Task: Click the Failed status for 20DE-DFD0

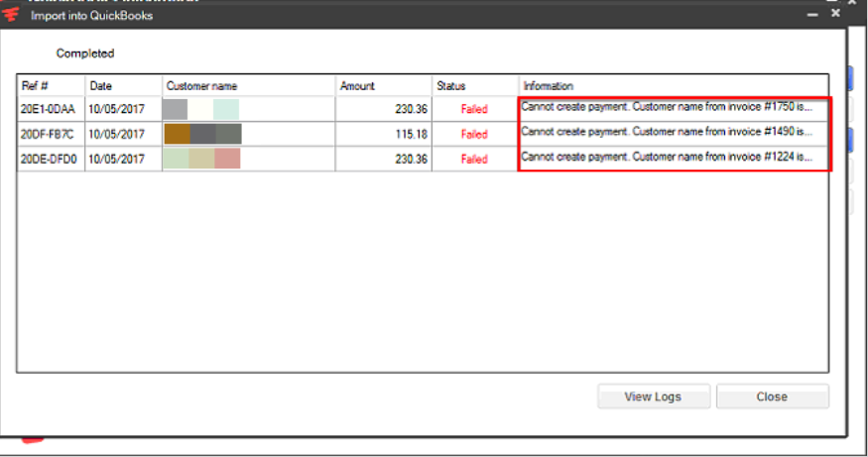Action: 474,160
